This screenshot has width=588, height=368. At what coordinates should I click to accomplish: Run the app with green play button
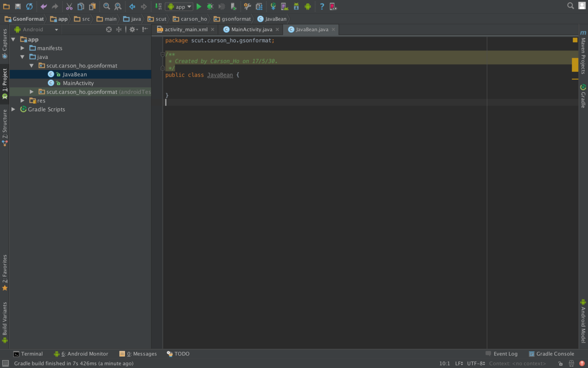[x=199, y=7]
